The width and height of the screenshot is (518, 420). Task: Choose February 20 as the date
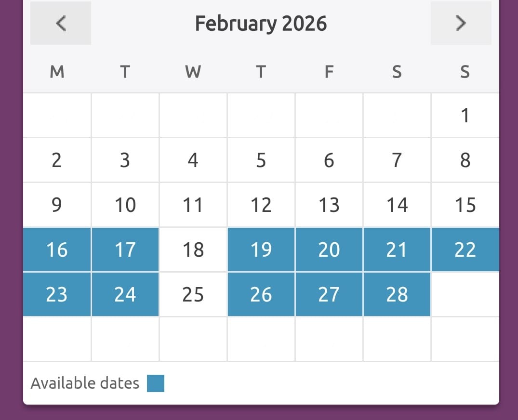[329, 249]
